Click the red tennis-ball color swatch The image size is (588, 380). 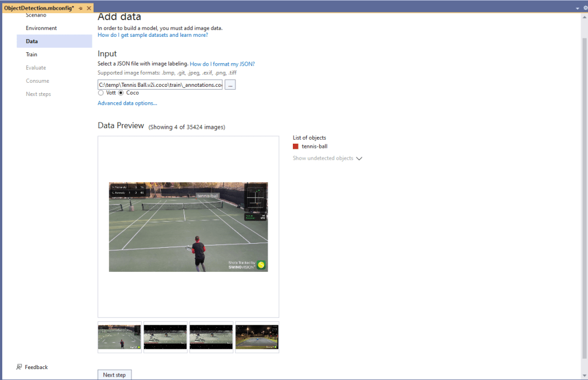(296, 147)
